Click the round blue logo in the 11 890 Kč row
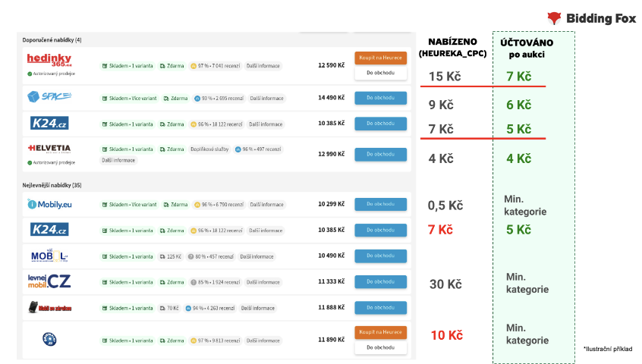 coord(49,339)
